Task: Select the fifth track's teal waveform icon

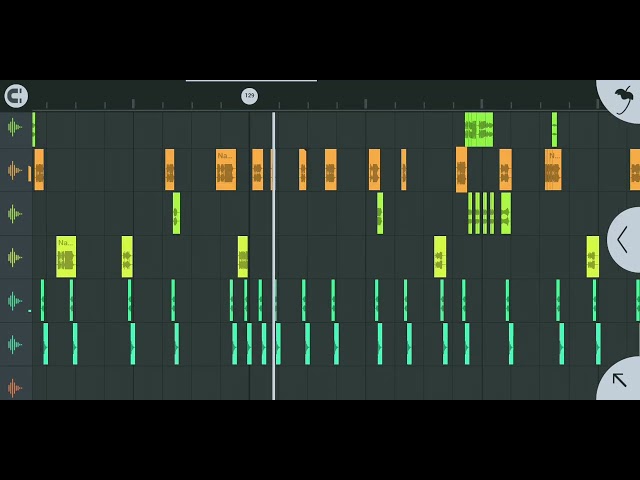Action: point(14,301)
